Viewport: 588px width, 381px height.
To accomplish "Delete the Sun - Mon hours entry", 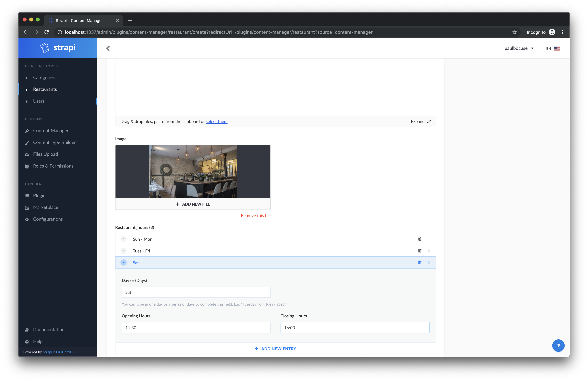I will tap(420, 239).
